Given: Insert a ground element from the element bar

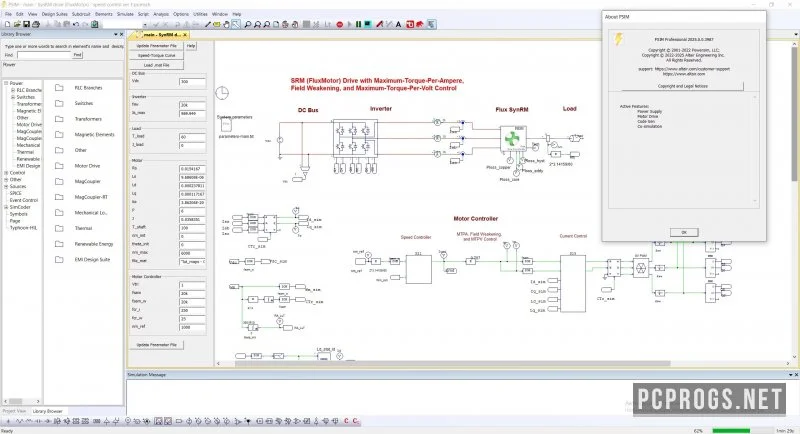Looking at the screenshot, I should 9,421.
